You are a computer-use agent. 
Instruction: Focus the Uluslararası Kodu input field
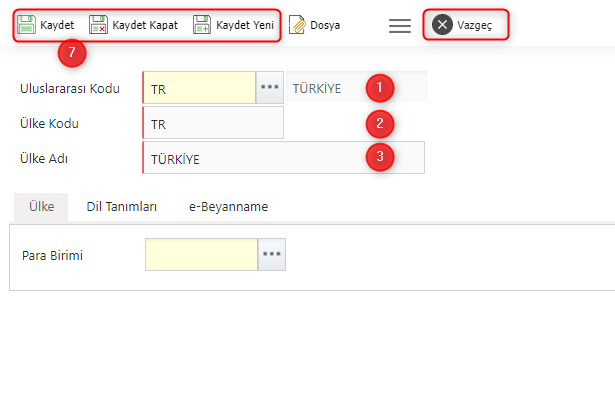(x=199, y=87)
